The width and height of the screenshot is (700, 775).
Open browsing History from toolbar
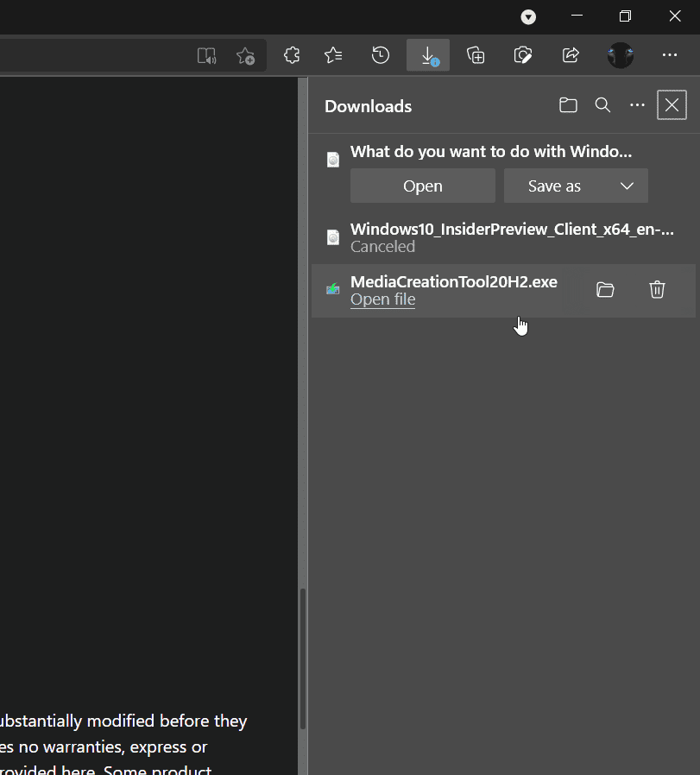(381, 55)
